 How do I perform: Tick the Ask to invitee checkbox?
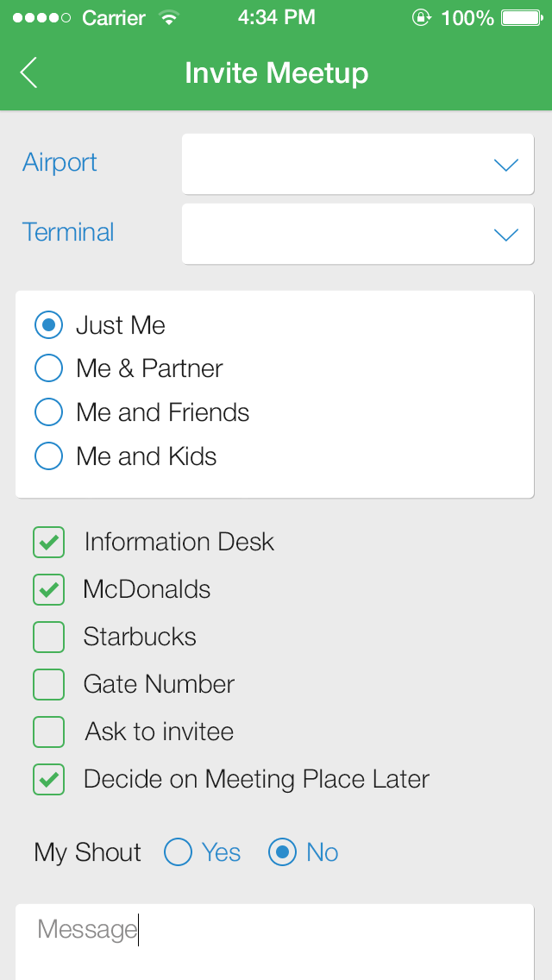click(x=49, y=732)
